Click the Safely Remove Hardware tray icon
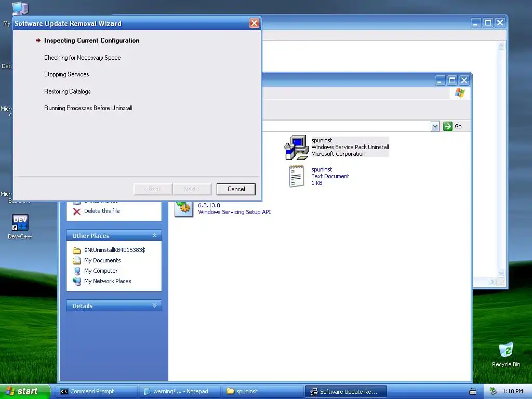Viewport: 532px width, 399px height. point(494,391)
